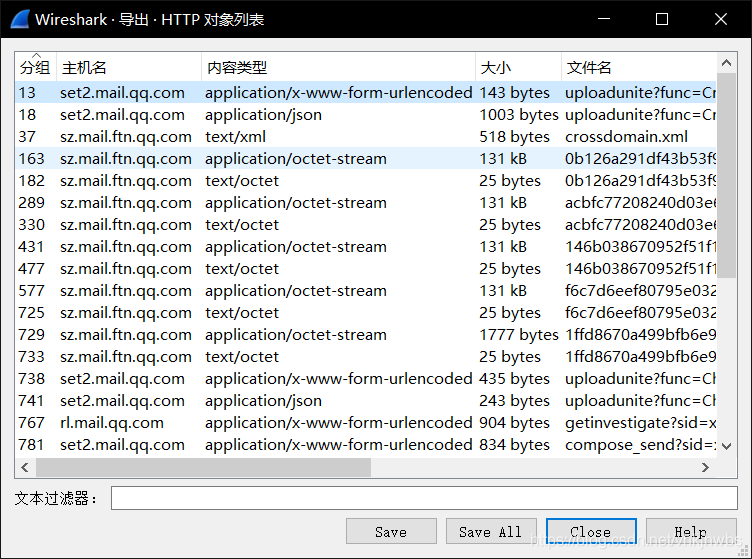Click the Wireshark shark fin icon

pos(18,19)
